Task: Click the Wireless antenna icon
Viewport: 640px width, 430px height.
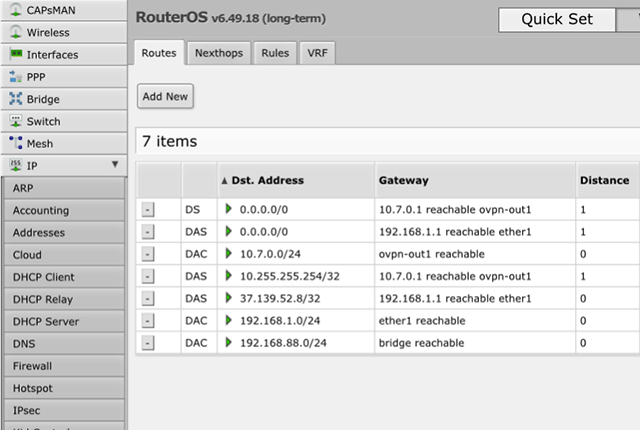Action: click(16, 32)
